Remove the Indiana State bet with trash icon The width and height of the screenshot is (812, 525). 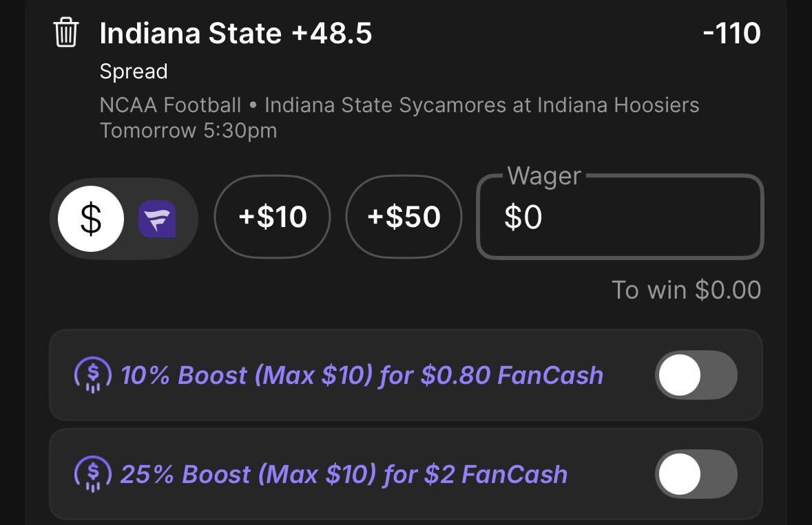click(65, 32)
